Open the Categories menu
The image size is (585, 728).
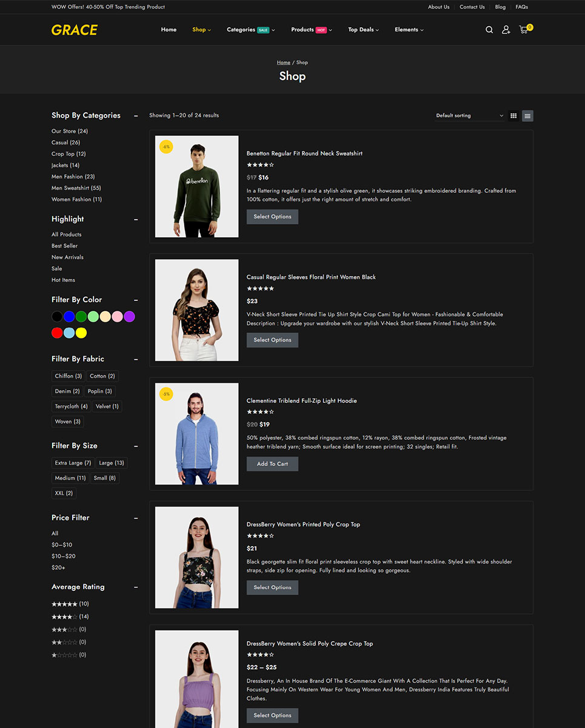250,30
